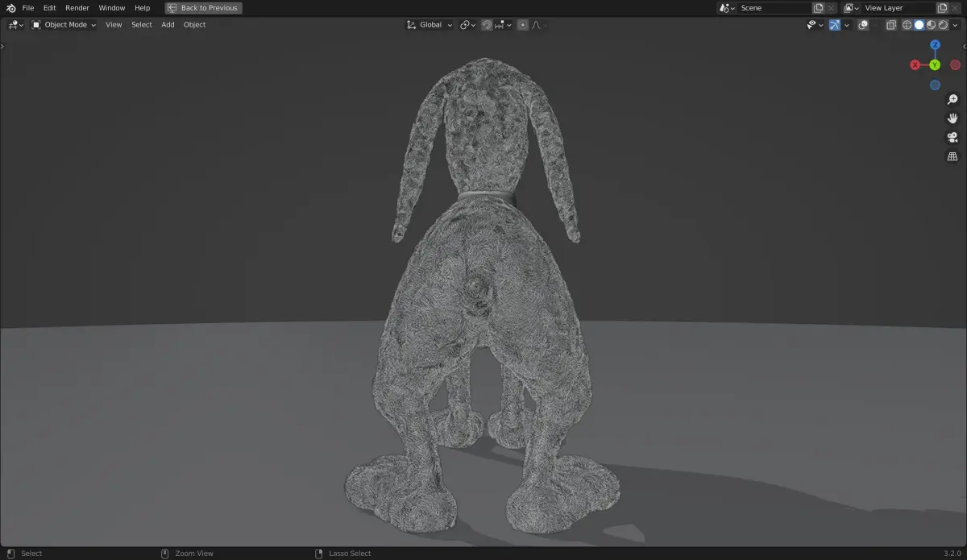Switch perspective/orthographic with grid icon
The height and width of the screenshot is (560, 967).
[952, 156]
